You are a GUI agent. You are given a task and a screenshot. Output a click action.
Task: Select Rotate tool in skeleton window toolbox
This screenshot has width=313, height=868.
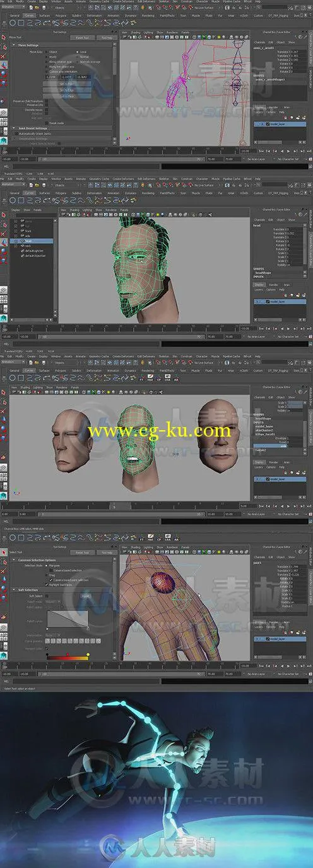pos(4,73)
